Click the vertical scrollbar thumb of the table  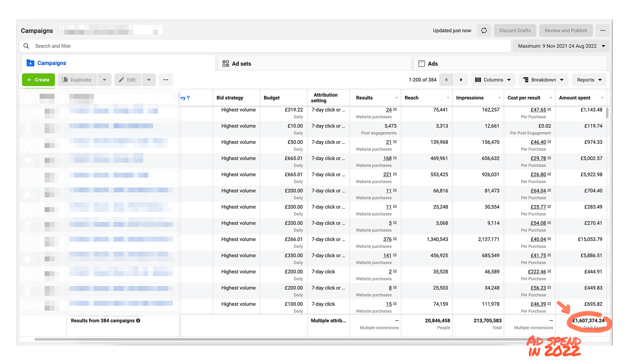point(607,113)
